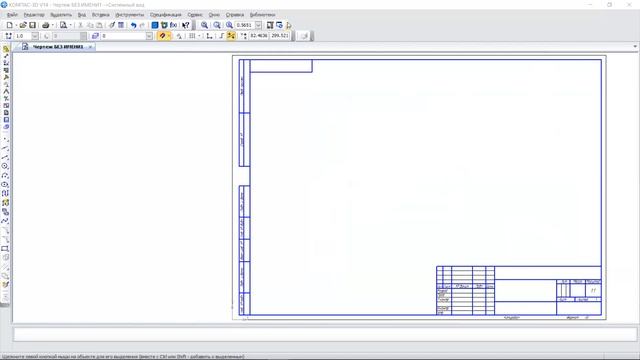Open the View States layers icon

[x=95, y=36]
